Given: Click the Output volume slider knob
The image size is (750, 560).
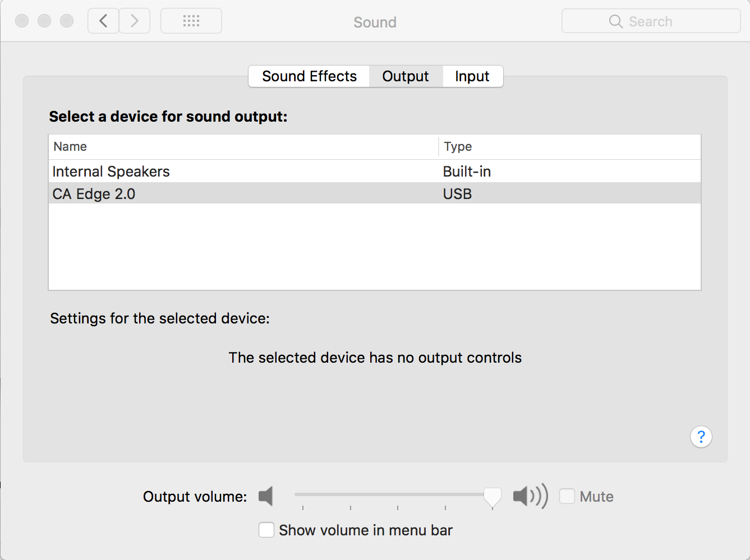Looking at the screenshot, I should click(492, 496).
